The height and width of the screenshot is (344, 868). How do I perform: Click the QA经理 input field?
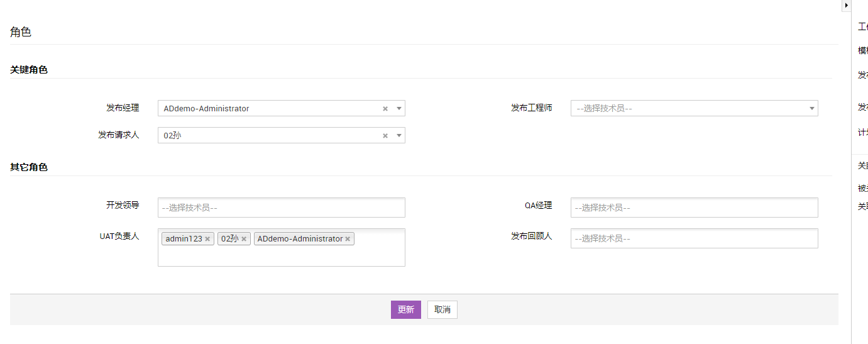coord(694,208)
